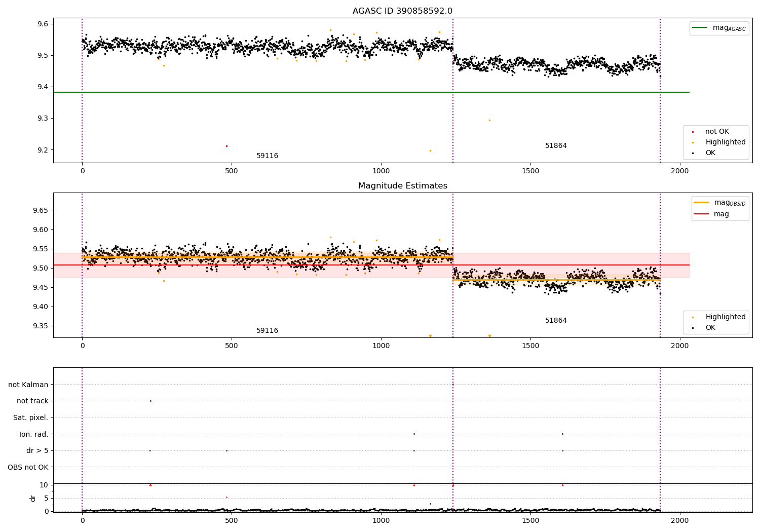Click the "Sat. pixel." axis label

[x=31, y=418]
